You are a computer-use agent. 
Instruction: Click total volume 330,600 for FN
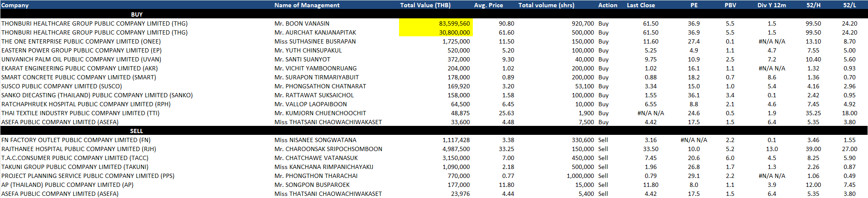[x=583, y=140]
